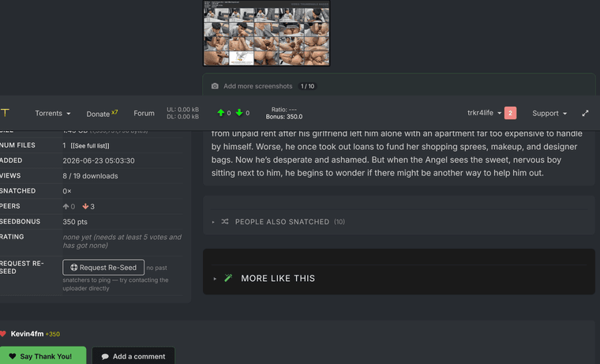Viewport: 600px width, 364px height.
Task: Click the seeders up arrow in Peers row
Action: click(66, 206)
